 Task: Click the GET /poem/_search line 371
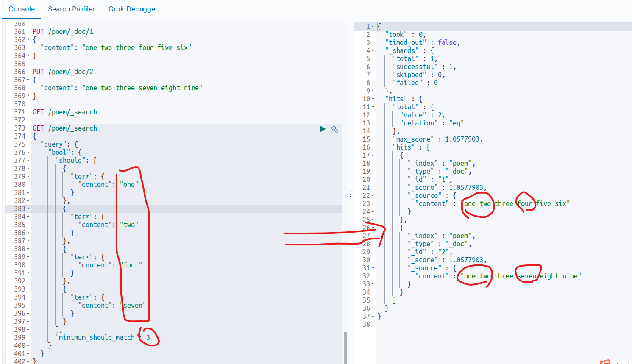coord(65,112)
